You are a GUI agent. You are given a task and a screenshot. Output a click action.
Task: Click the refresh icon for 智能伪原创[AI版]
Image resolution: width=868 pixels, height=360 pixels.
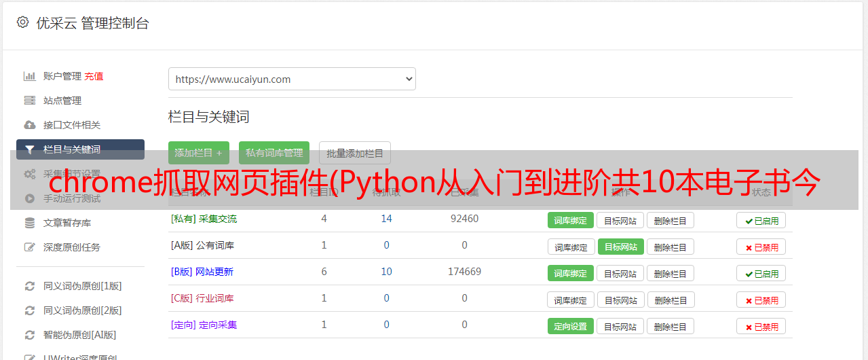(29, 335)
